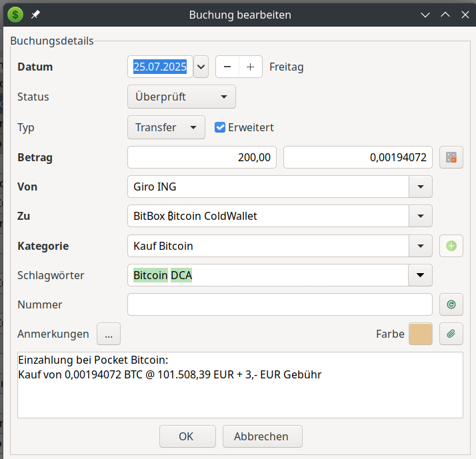
Task: Click the Zu field with BitBox Bitcoin ColdWallet
Action: 268,216
